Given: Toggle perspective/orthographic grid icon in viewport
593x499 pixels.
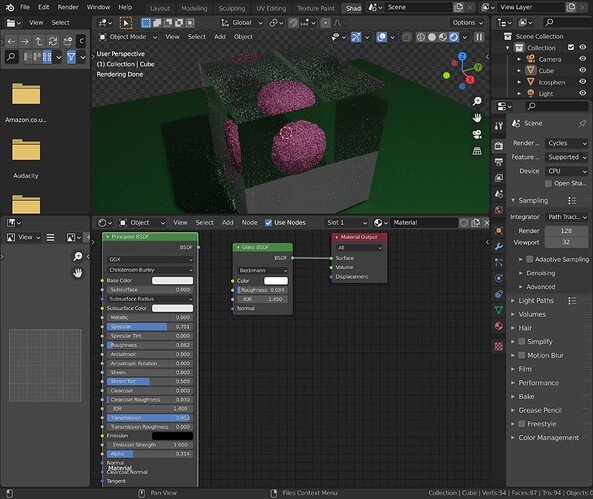Looking at the screenshot, I should click(x=477, y=151).
